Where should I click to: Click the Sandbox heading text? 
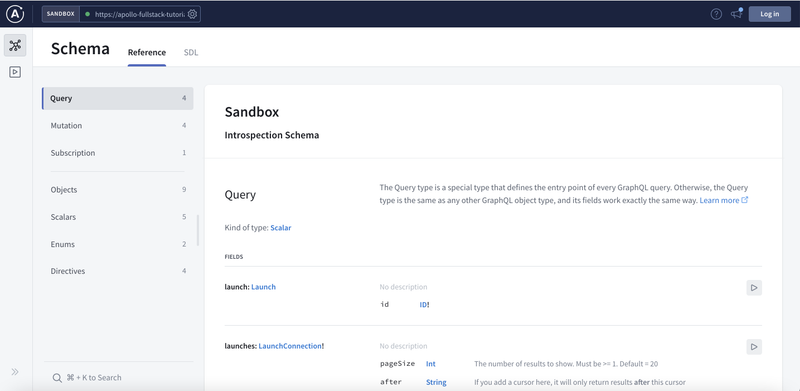[x=252, y=112]
